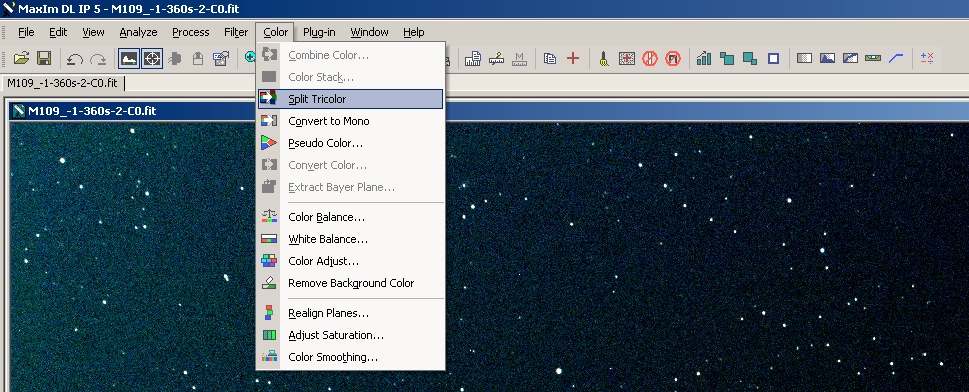Choose Adjust Saturation...

(350, 335)
